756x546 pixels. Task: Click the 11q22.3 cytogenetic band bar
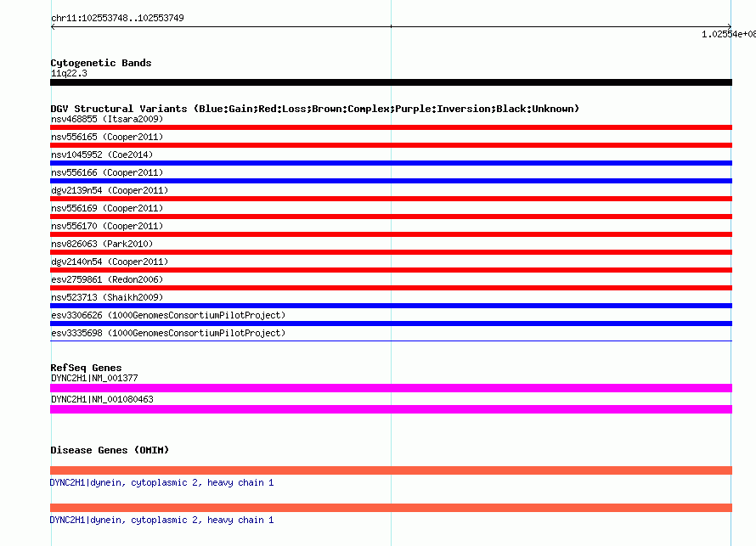click(391, 82)
